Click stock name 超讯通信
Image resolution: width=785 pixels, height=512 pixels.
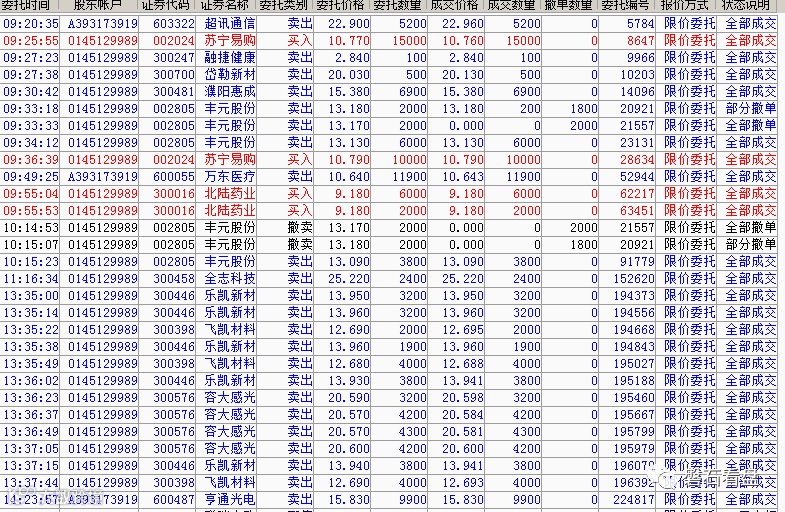tap(230, 24)
